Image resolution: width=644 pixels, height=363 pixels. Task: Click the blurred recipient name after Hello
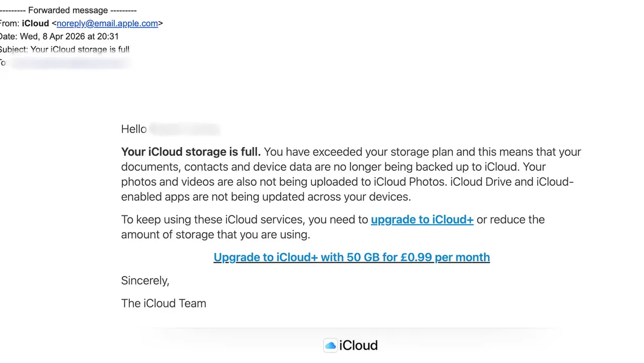click(185, 129)
